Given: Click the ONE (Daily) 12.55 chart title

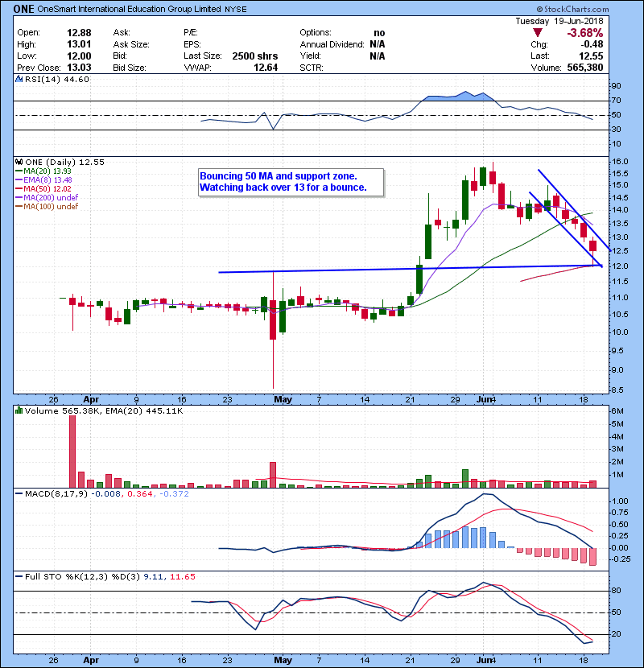Looking at the screenshot, I should pos(64,162).
